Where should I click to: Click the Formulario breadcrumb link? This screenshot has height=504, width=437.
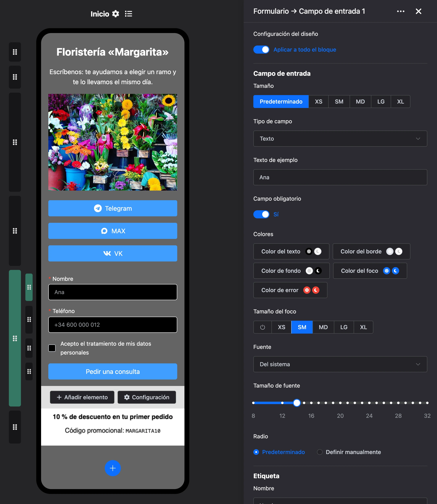[x=271, y=11]
